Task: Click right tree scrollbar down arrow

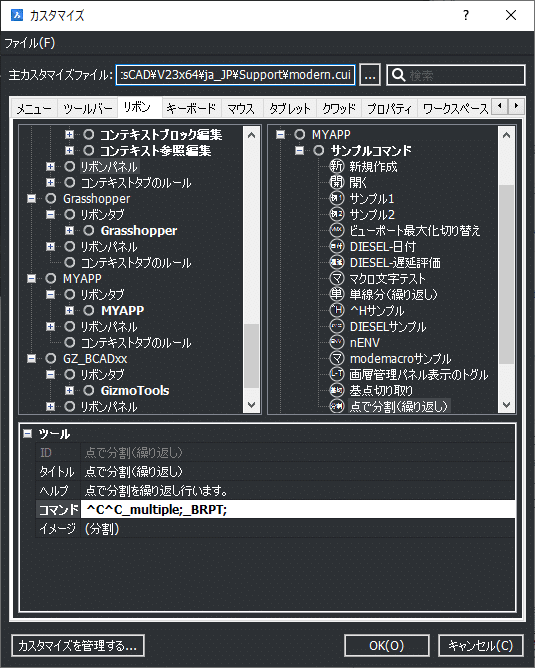Action: click(506, 405)
